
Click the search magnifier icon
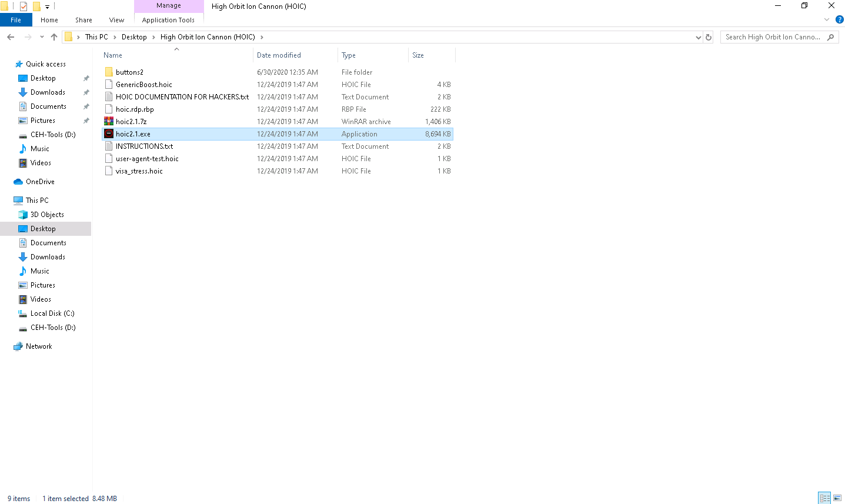click(x=830, y=37)
